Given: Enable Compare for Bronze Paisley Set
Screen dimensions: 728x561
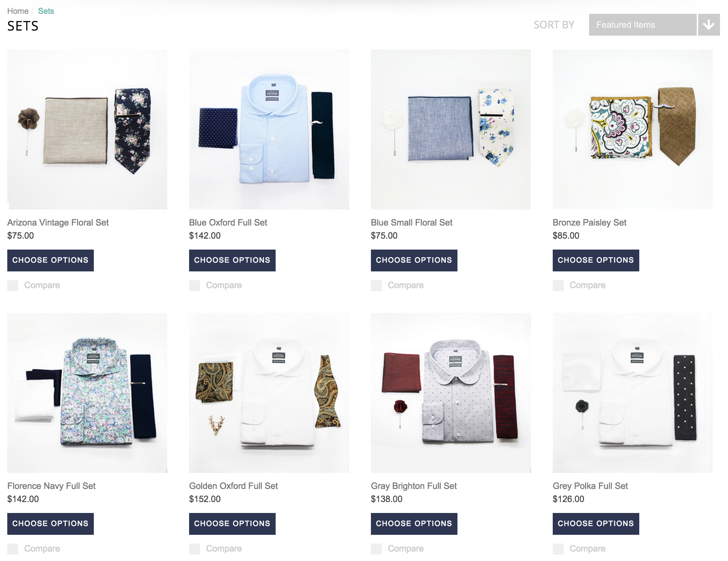Looking at the screenshot, I should [x=558, y=286].
